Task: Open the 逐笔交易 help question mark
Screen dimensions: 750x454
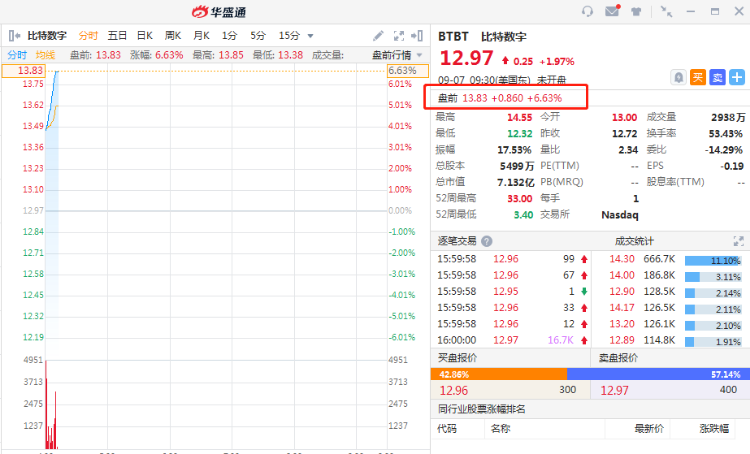Action: (487, 241)
